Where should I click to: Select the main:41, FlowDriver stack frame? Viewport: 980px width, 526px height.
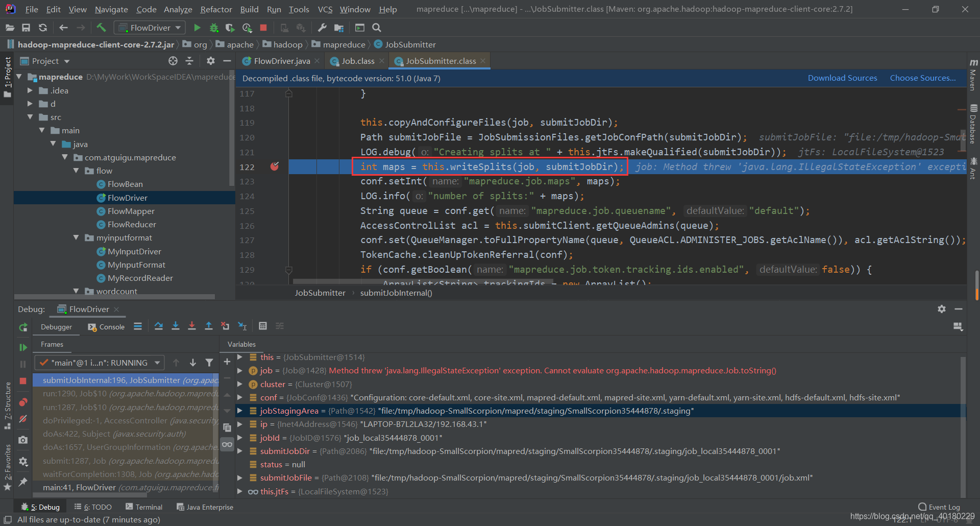click(x=126, y=487)
